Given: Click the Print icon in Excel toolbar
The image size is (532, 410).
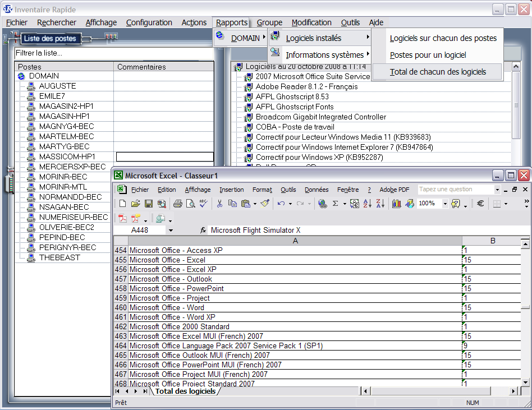Looking at the screenshot, I should click(178, 204).
